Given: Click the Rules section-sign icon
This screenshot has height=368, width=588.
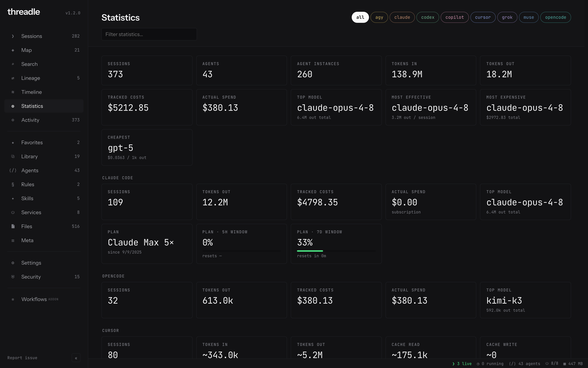Looking at the screenshot, I should coord(13,185).
